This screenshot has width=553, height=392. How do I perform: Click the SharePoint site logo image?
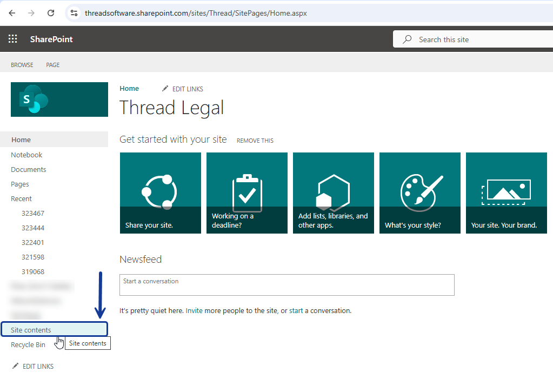[x=59, y=99]
